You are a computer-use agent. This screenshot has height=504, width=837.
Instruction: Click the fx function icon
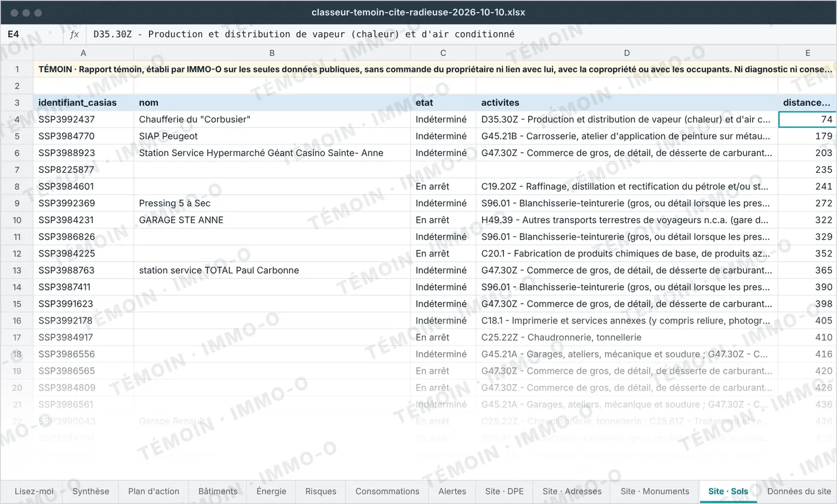[x=74, y=35]
